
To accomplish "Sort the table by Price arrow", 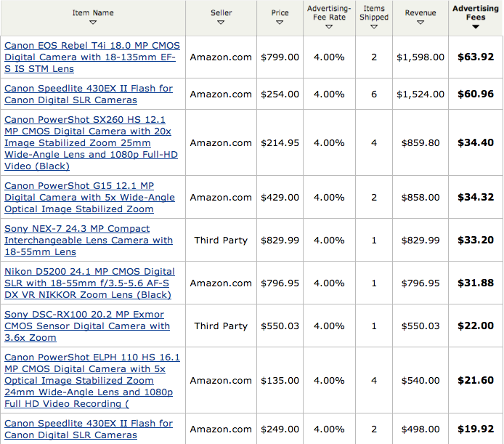I will pos(280,23).
